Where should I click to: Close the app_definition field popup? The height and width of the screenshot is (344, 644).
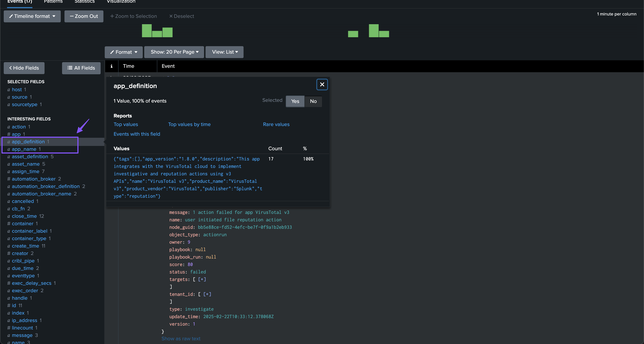click(x=322, y=85)
